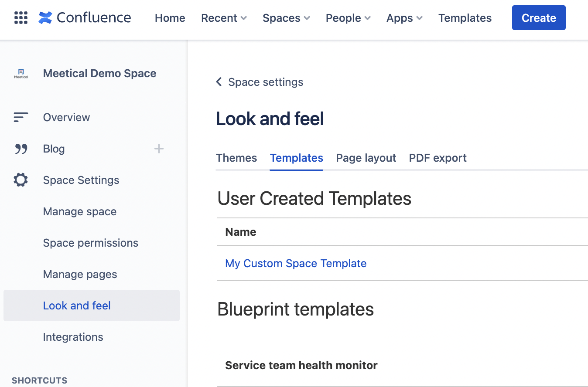Viewport: 588px width, 387px height.
Task: Expand the Recent dropdown menu
Action: coord(224,18)
